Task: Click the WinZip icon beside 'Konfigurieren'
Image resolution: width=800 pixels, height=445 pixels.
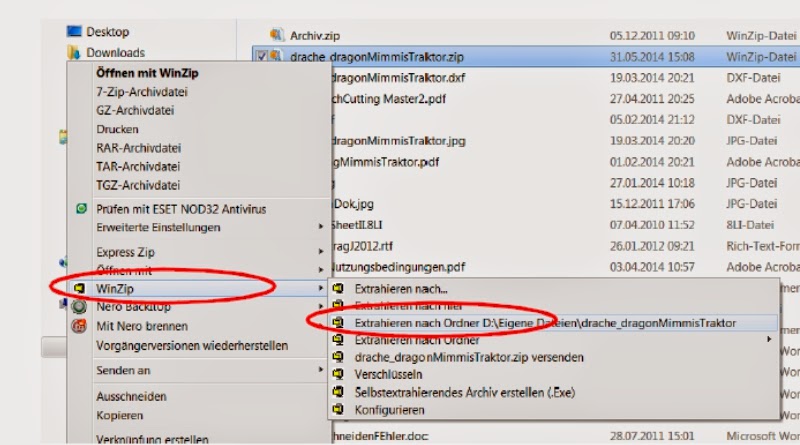Action: pyautogui.click(x=338, y=409)
